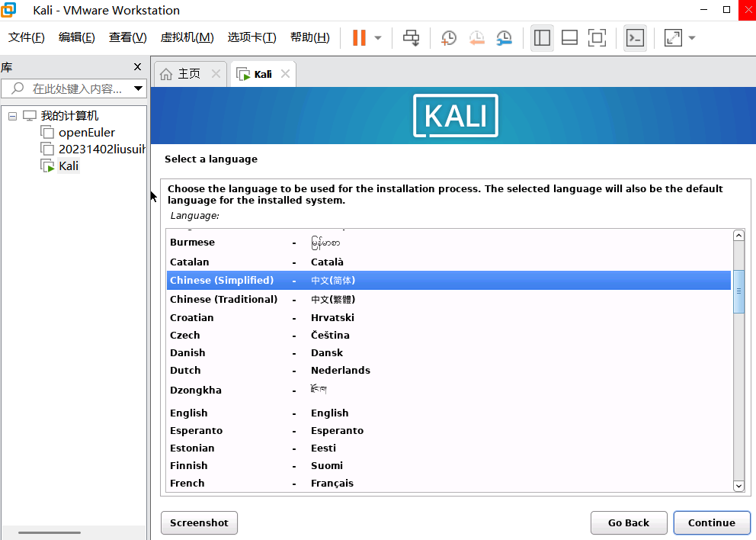This screenshot has height=540, width=756.
Task: Click the stretch guest display icon
Action: [673, 37]
